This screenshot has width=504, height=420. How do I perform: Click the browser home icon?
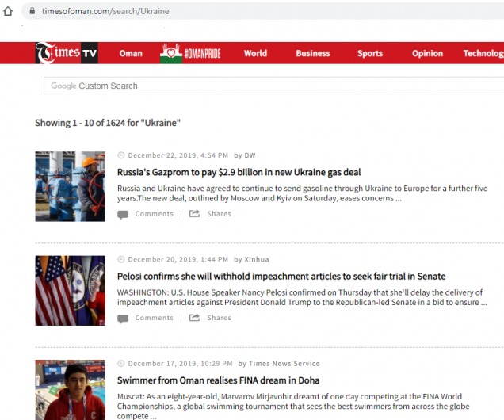(x=8, y=11)
